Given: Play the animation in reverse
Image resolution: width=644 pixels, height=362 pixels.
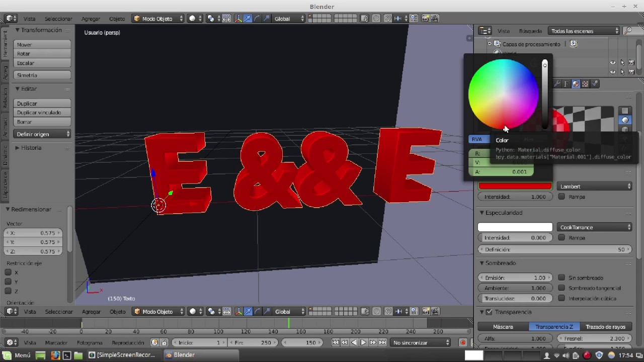Looking at the screenshot, I should tap(354, 342).
